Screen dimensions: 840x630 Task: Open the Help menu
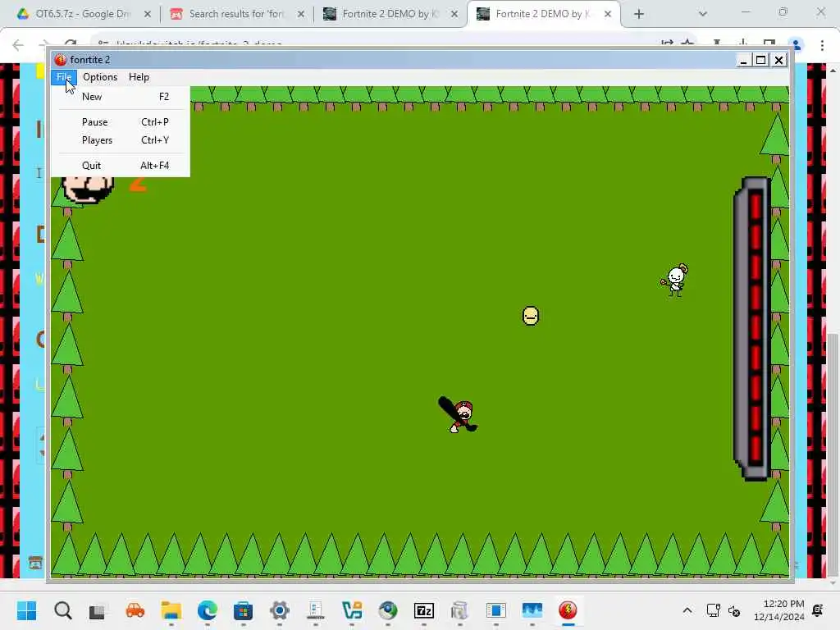point(139,77)
